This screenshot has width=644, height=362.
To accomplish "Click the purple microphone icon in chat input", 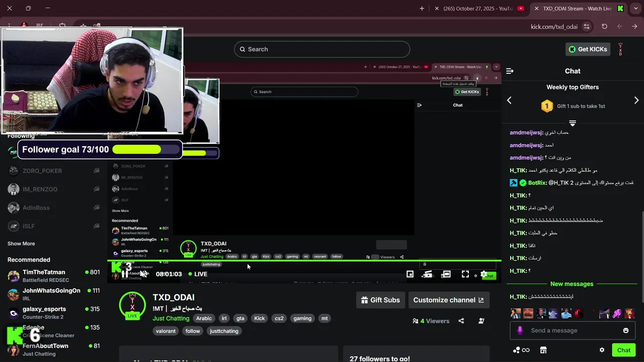I will (x=520, y=330).
